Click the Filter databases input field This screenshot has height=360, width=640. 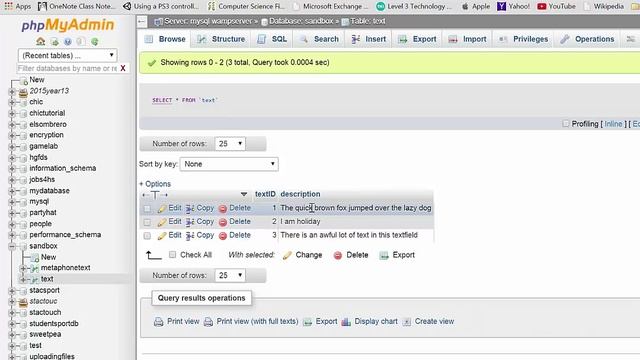point(68,68)
